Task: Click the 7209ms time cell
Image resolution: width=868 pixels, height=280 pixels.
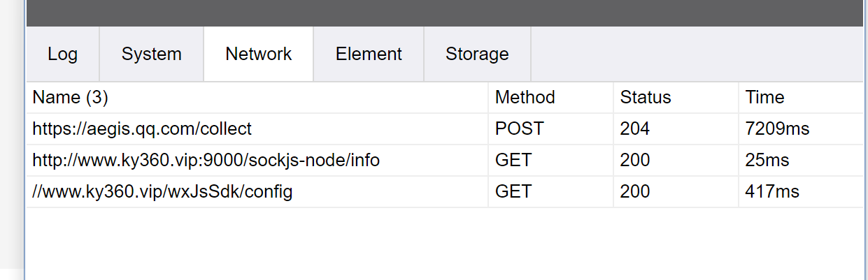Action: (x=777, y=129)
